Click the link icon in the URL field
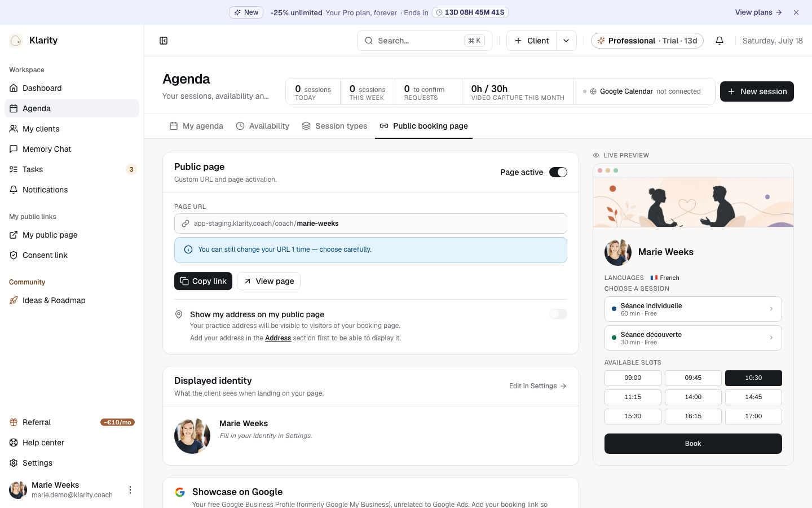 click(185, 224)
